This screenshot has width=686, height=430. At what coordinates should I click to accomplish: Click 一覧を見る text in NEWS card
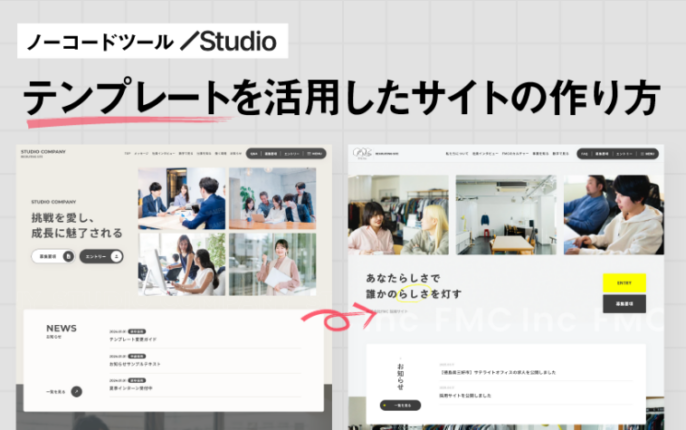(x=56, y=392)
